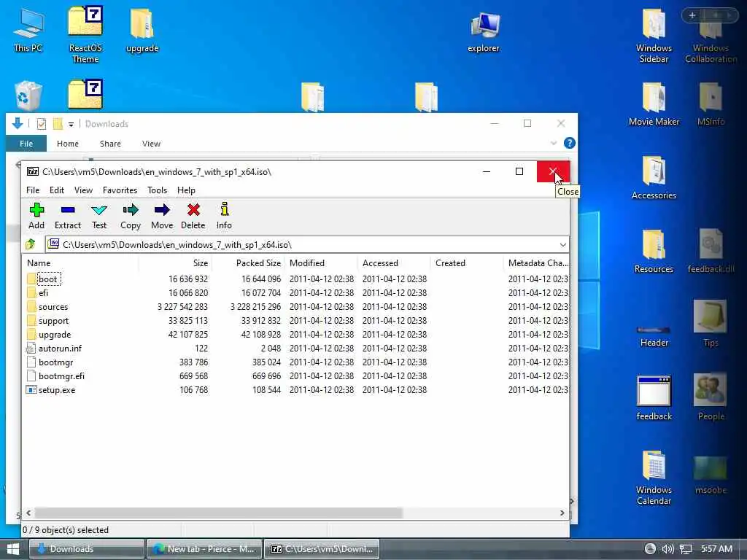This screenshot has width=747, height=560.
Task: Click the horizontal scrollbar left arrow
Action: (x=28, y=513)
